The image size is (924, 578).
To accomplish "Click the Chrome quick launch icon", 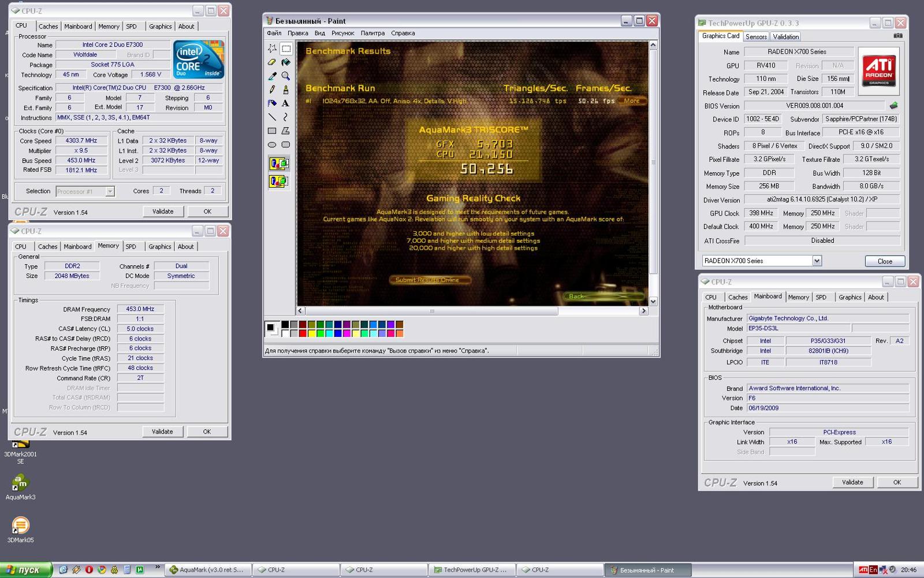I will pos(102,569).
